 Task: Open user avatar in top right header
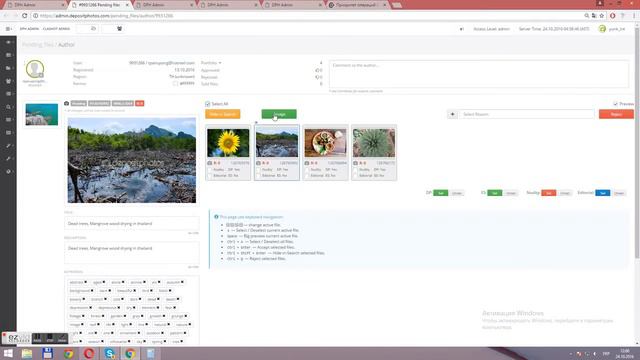pyautogui.click(x=602, y=29)
